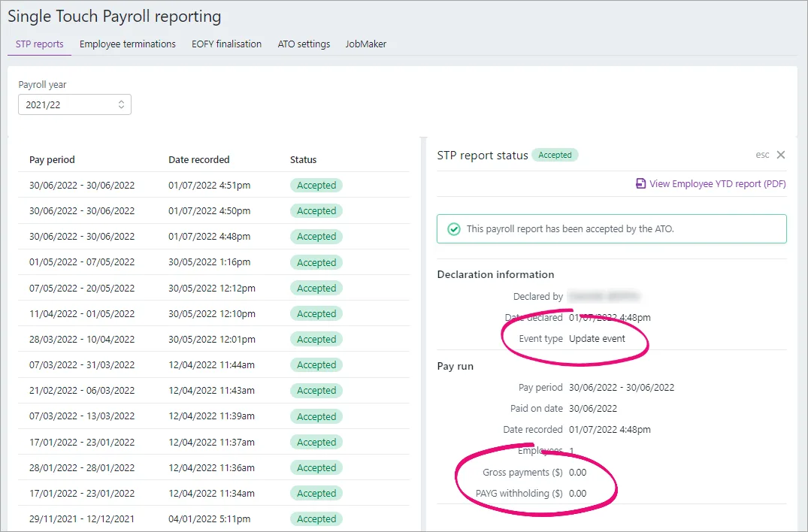Switch to the Employee terminations tab
This screenshot has width=808, height=532.
click(x=128, y=44)
